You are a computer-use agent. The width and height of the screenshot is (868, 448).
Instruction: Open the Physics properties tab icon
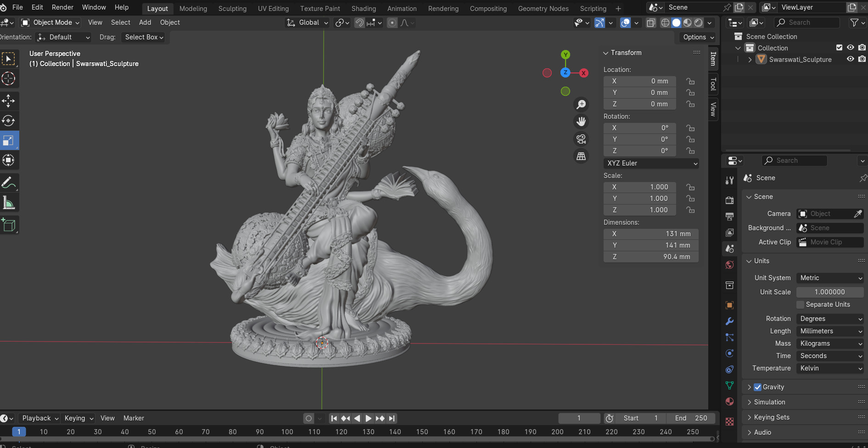click(729, 353)
